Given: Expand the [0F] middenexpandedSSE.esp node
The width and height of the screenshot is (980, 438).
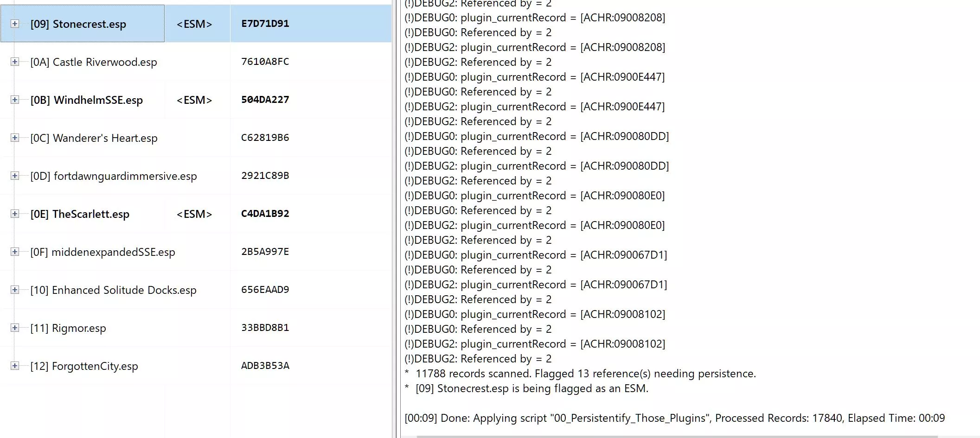Looking at the screenshot, I should [15, 252].
